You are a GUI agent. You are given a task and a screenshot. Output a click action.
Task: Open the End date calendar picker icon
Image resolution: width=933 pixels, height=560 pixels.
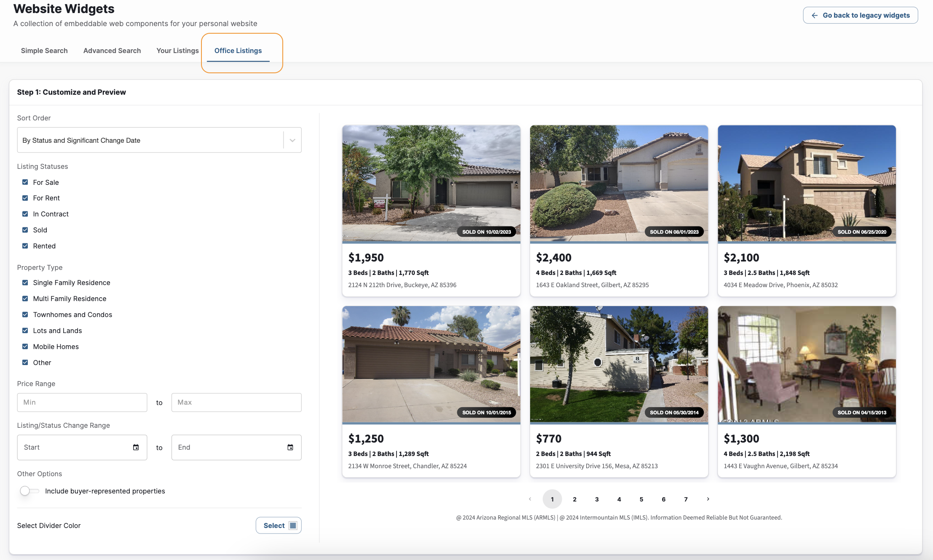point(290,447)
